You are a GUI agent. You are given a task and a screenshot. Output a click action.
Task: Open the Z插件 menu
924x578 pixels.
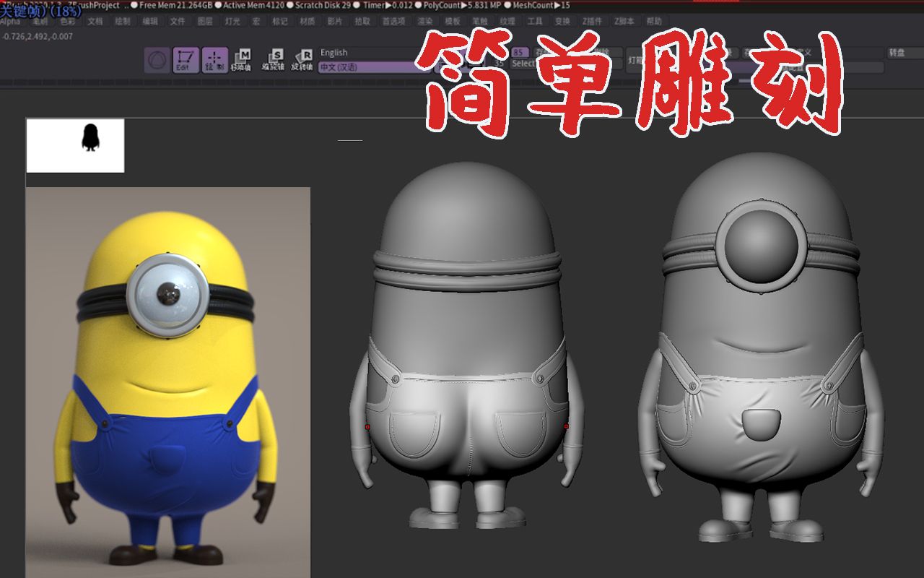coord(593,22)
